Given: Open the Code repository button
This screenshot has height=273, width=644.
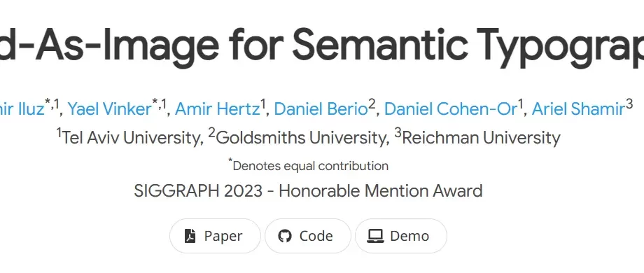Looking at the screenshot, I should coord(308,236).
